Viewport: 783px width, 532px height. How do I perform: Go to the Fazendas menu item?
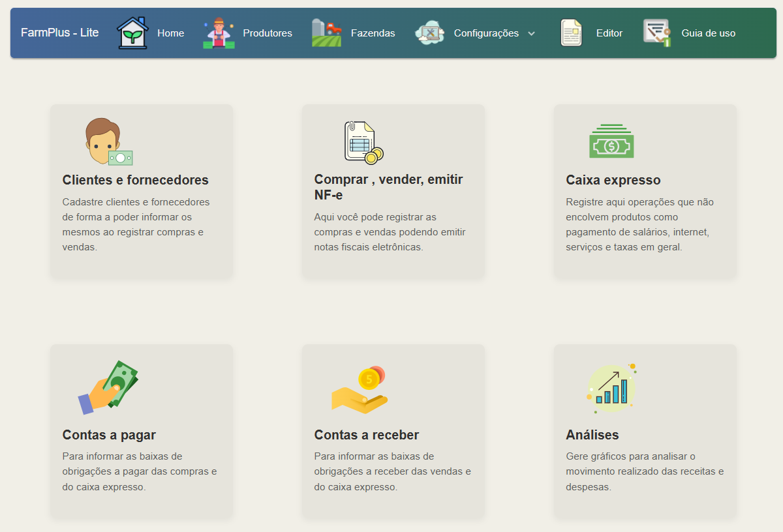373,33
